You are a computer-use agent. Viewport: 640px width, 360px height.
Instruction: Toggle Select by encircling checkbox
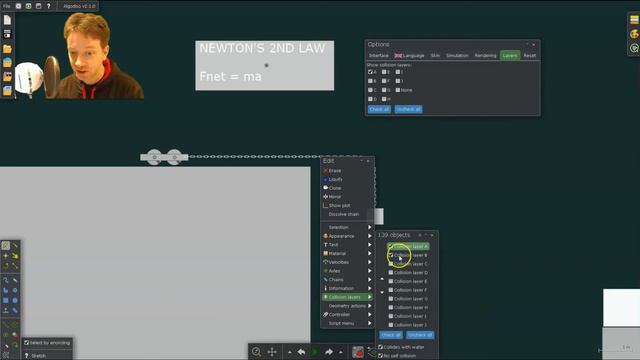27,343
